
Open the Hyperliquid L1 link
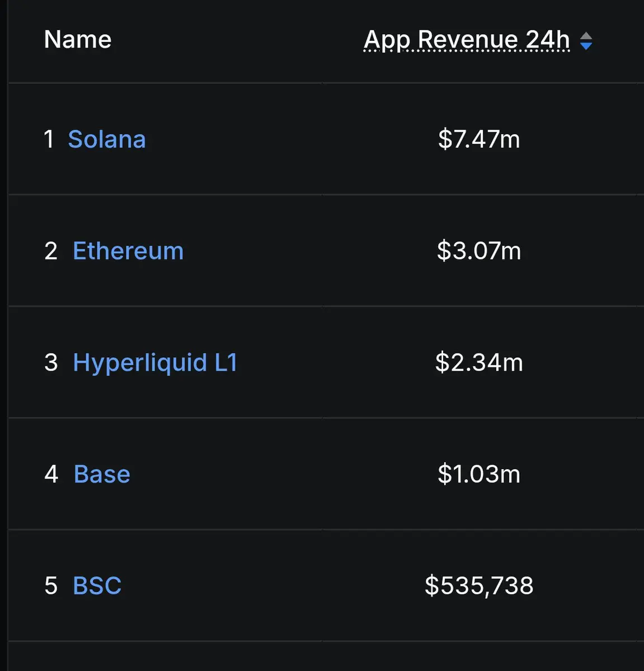[x=155, y=363]
